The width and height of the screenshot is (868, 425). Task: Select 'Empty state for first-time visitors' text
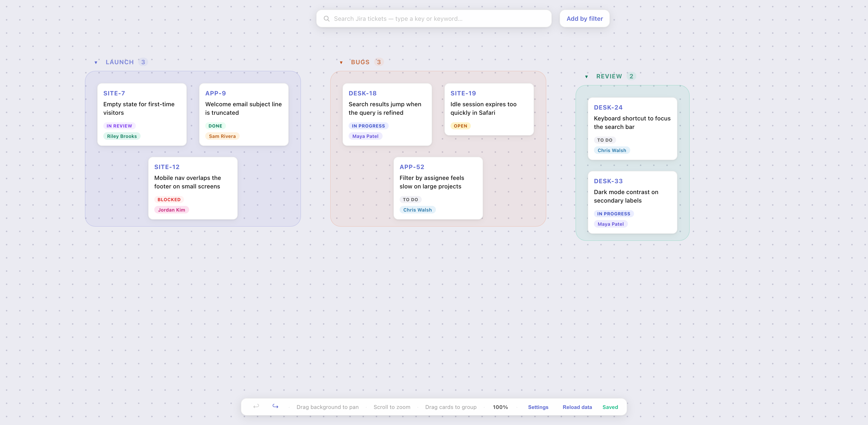(x=139, y=108)
